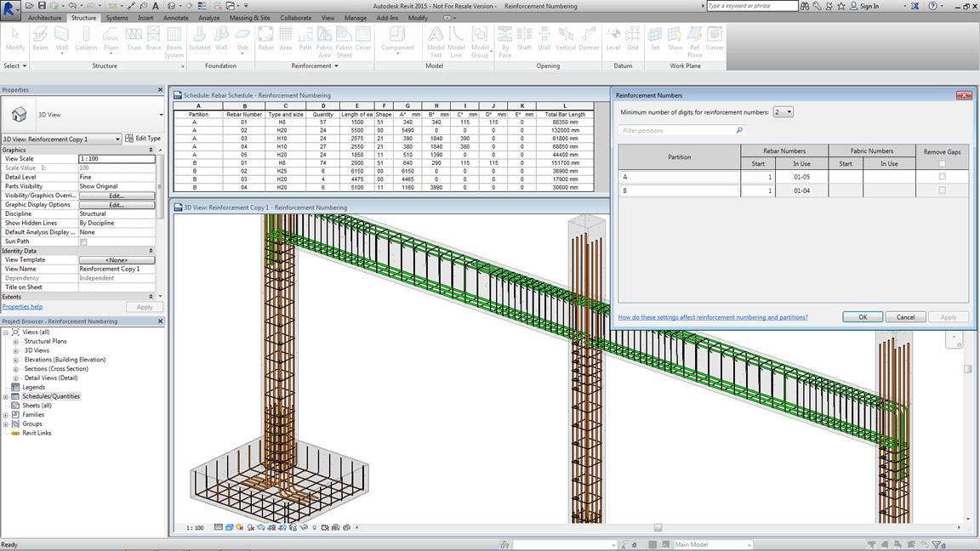Click the Open folder icon in Quick Access
980x551 pixels.
[x=30, y=6]
